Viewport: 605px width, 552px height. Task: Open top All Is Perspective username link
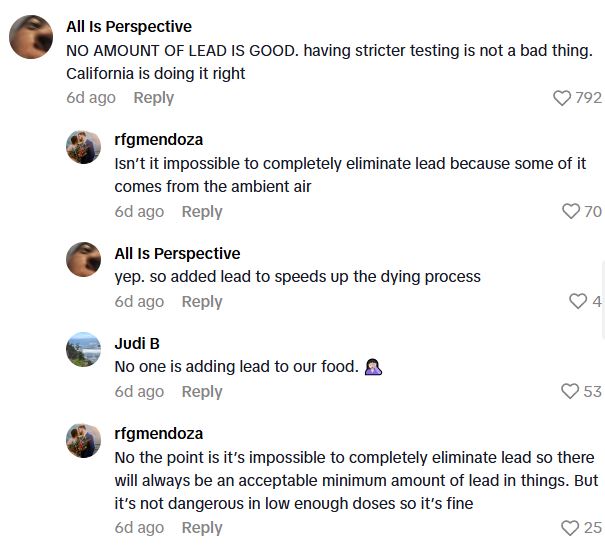[128, 27]
